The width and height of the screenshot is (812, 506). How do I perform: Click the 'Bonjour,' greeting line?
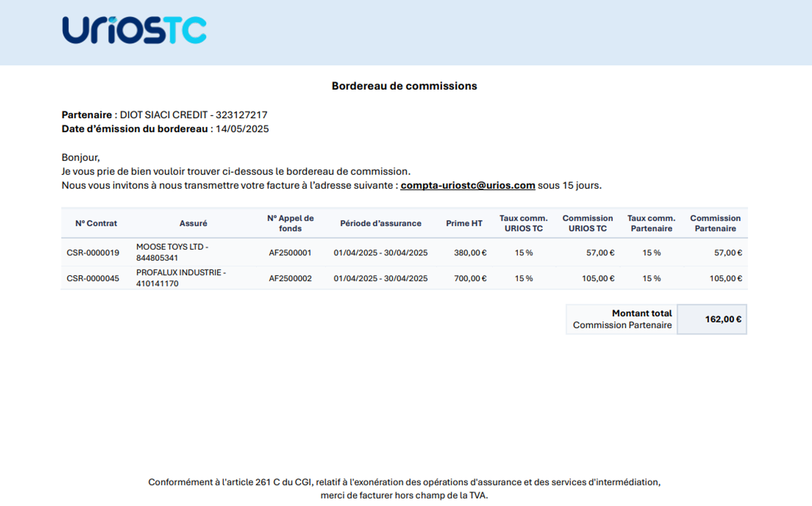coord(81,157)
